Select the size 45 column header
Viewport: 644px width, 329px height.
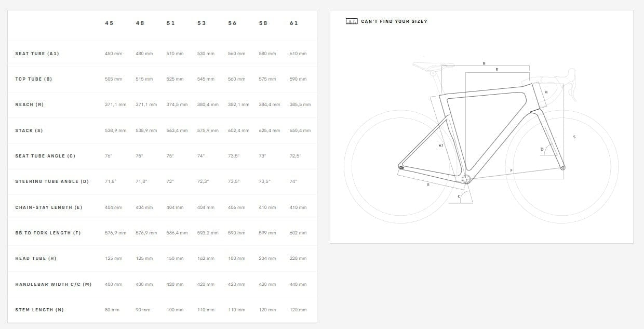pyautogui.click(x=109, y=23)
